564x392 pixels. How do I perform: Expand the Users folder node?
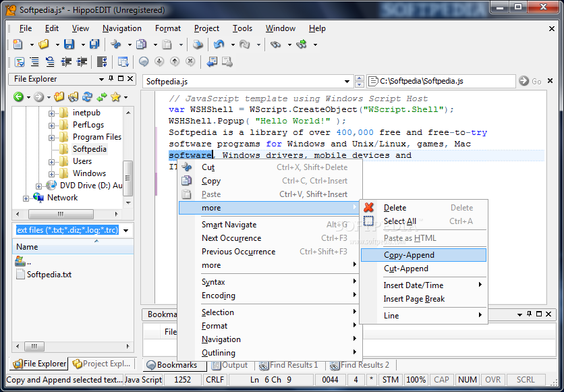(x=51, y=162)
